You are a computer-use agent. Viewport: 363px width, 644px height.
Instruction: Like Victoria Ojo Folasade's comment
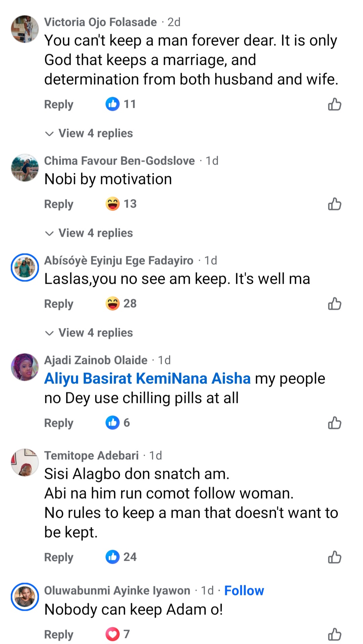[334, 104]
